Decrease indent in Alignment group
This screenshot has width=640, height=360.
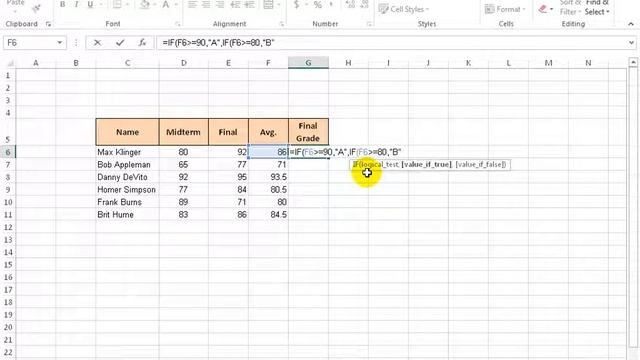[x=235, y=4]
